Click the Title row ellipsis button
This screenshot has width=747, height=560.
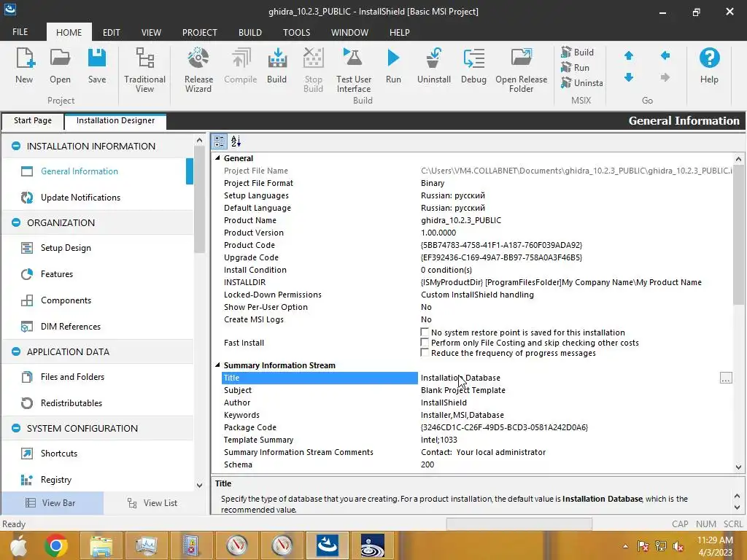coord(726,378)
